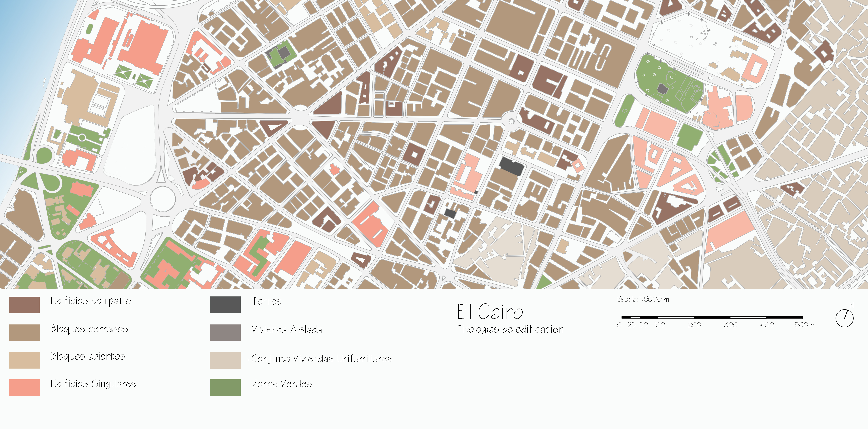Click the 'Edificios Singulares' legend label

pos(93,384)
